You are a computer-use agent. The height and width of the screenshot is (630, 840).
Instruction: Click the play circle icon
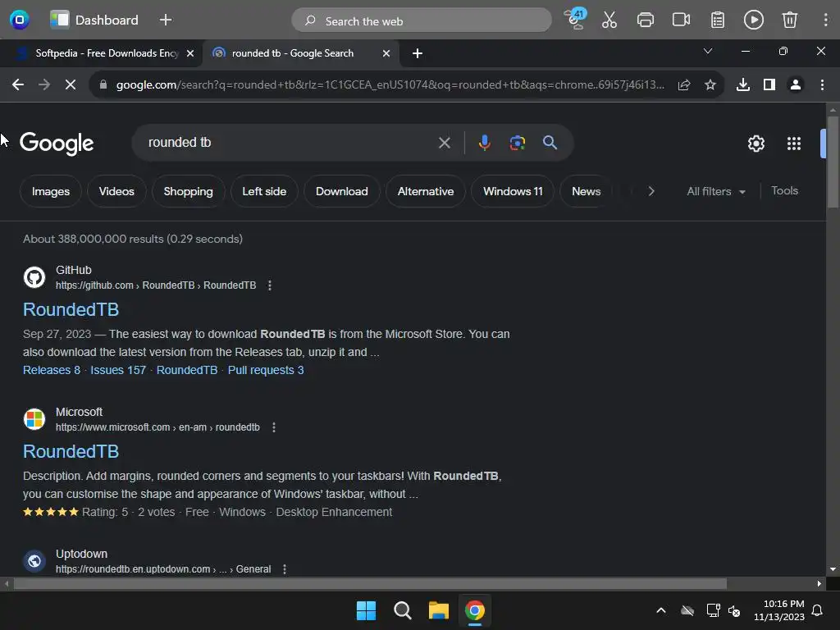753,20
